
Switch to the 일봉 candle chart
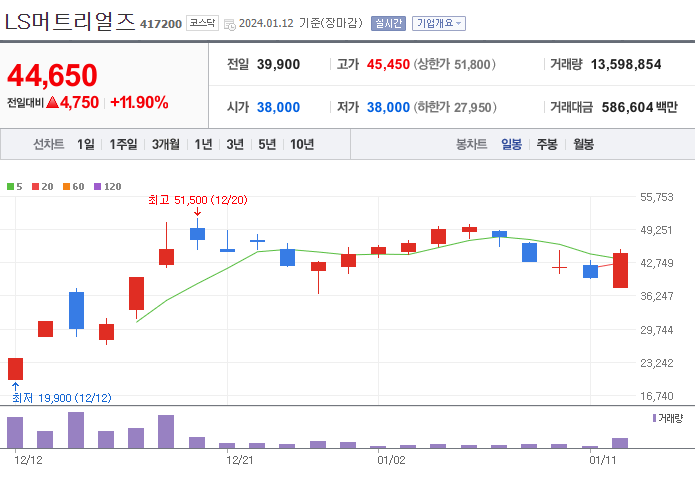pos(511,144)
